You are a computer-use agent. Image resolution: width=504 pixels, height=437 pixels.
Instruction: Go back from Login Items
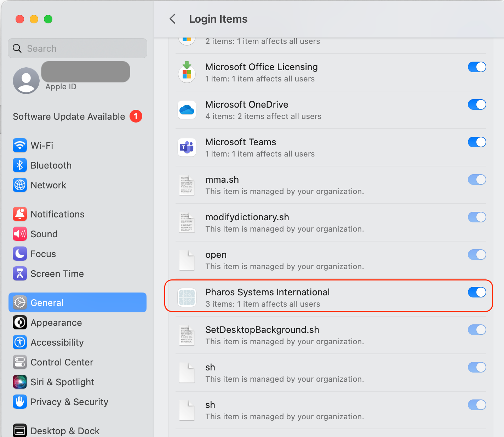pos(173,19)
